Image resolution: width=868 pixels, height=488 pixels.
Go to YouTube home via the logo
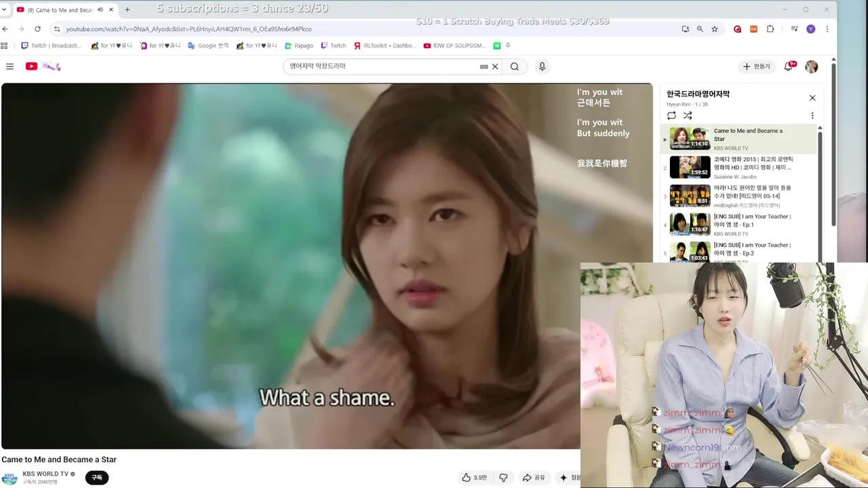43,66
